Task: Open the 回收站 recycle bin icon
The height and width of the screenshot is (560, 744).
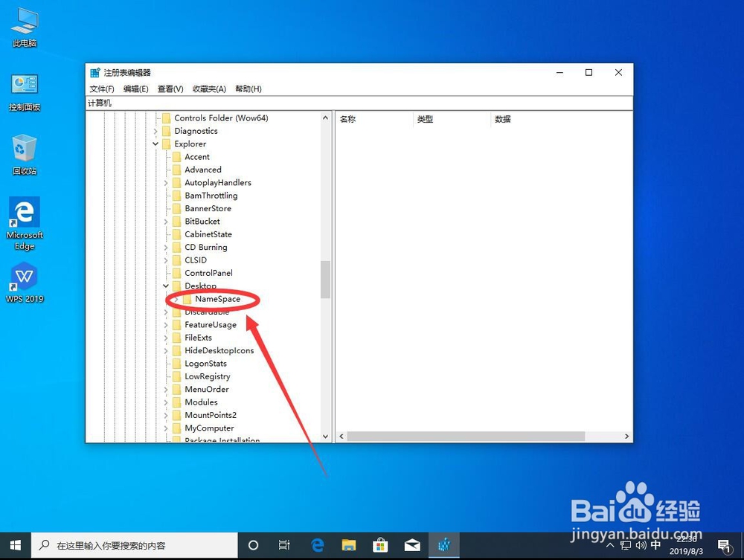Action: (25, 155)
